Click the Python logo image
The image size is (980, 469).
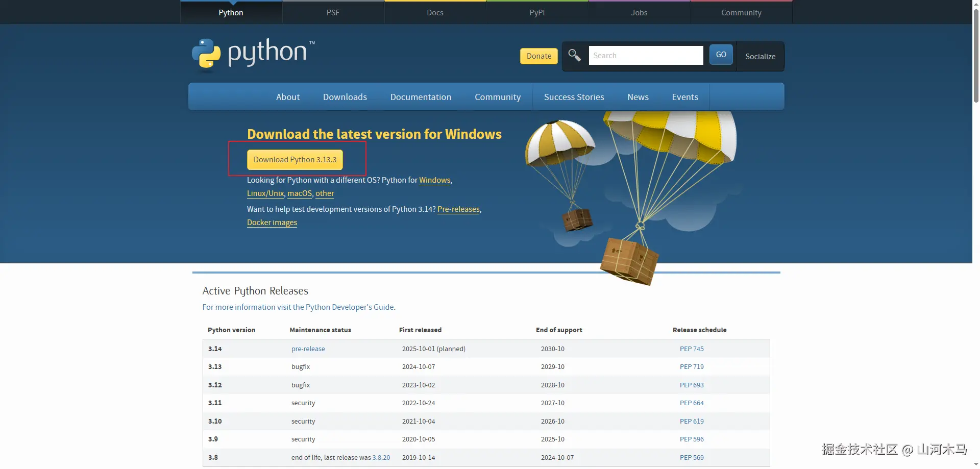pos(253,54)
